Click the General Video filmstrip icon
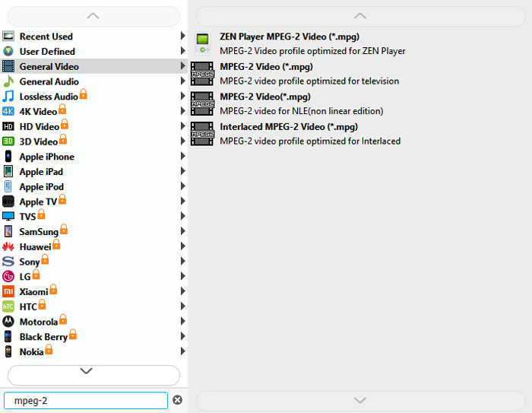Viewport: 532px width, 413px height. (8, 66)
